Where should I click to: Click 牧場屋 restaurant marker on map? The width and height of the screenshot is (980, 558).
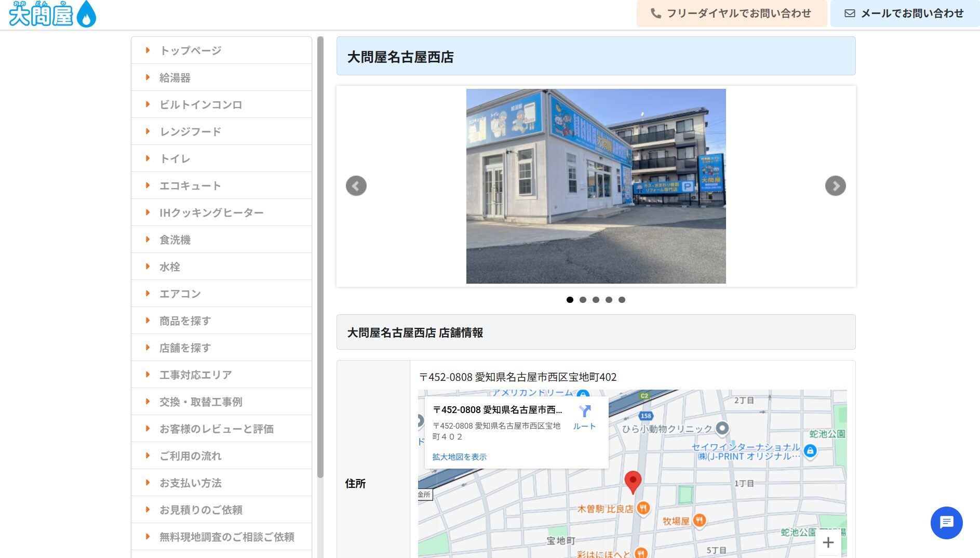[x=700, y=520]
